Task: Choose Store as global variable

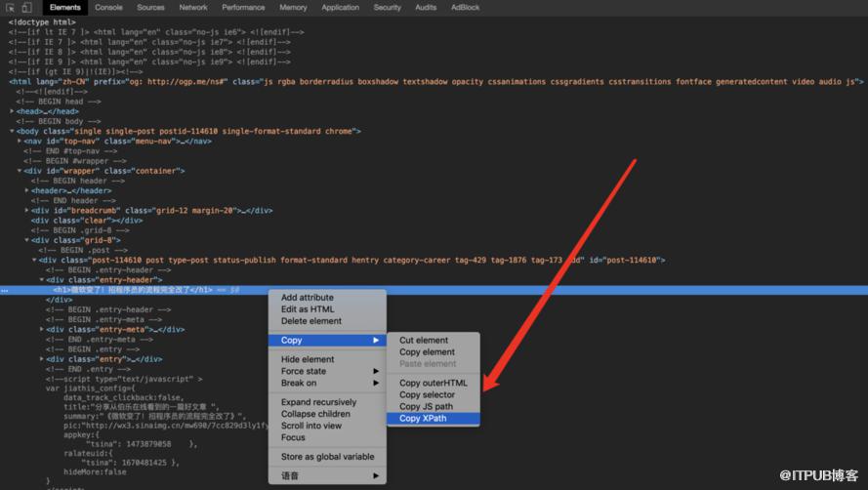Action: (327, 457)
